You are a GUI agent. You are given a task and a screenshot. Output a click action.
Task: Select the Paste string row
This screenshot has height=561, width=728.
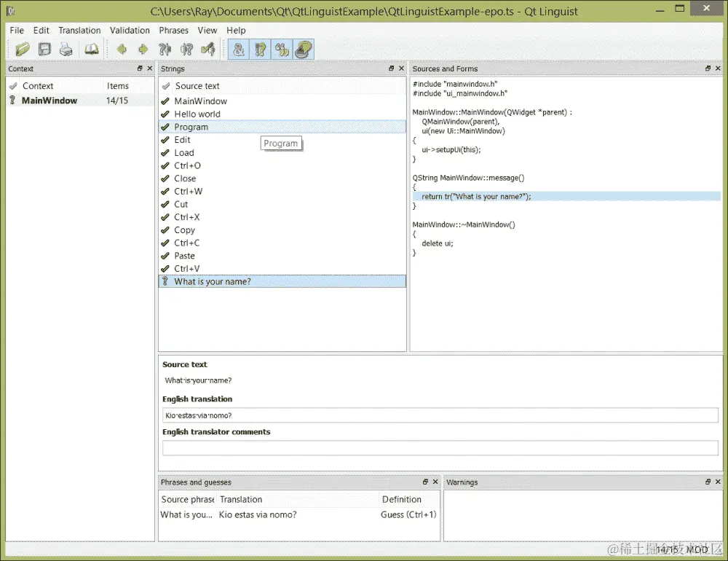(282, 256)
